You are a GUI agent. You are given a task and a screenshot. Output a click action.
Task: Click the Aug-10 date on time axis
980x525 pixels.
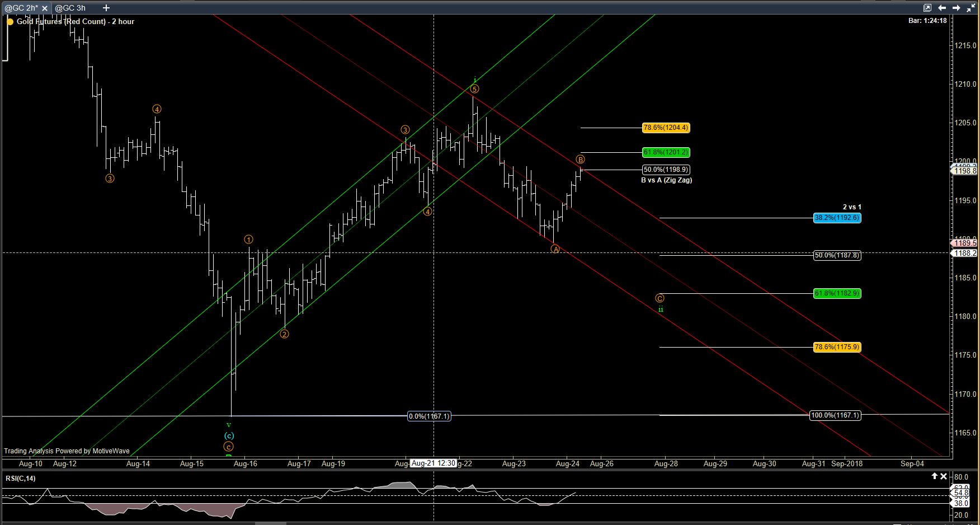click(x=30, y=463)
